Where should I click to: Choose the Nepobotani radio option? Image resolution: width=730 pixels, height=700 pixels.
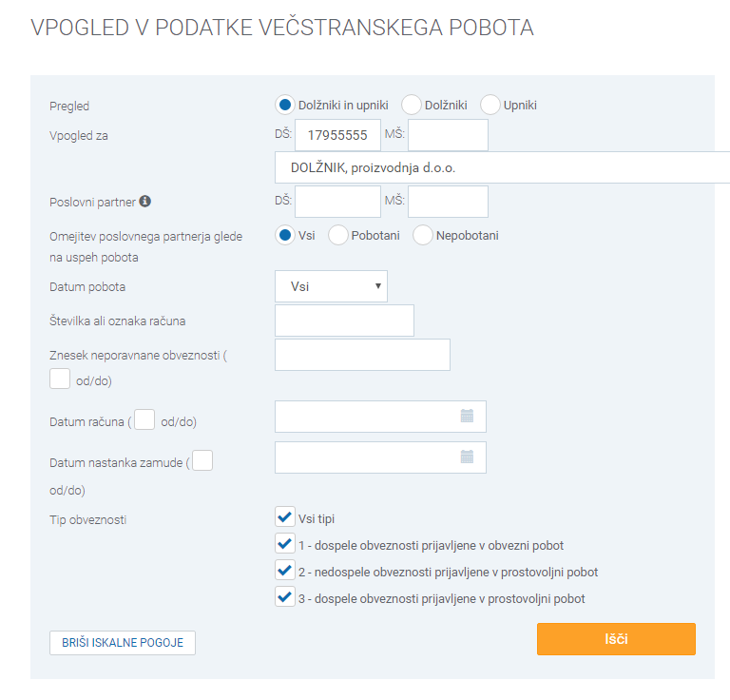click(423, 235)
